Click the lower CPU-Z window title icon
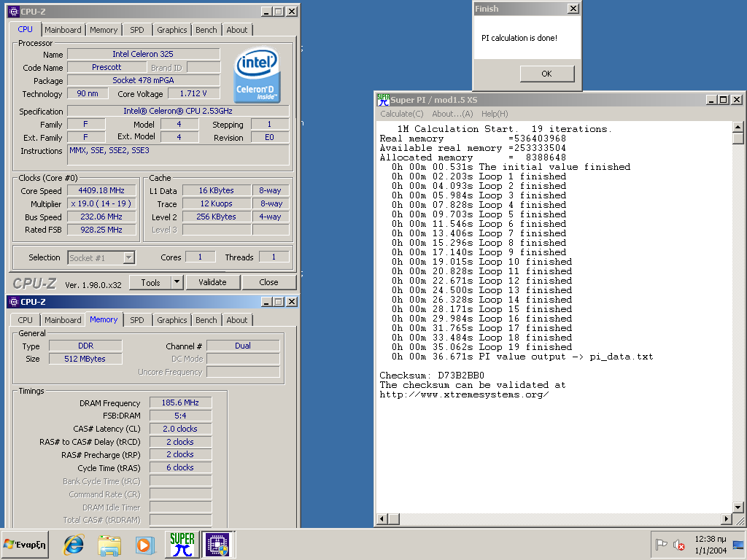This screenshot has height=560, width=747. tap(14, 302)
